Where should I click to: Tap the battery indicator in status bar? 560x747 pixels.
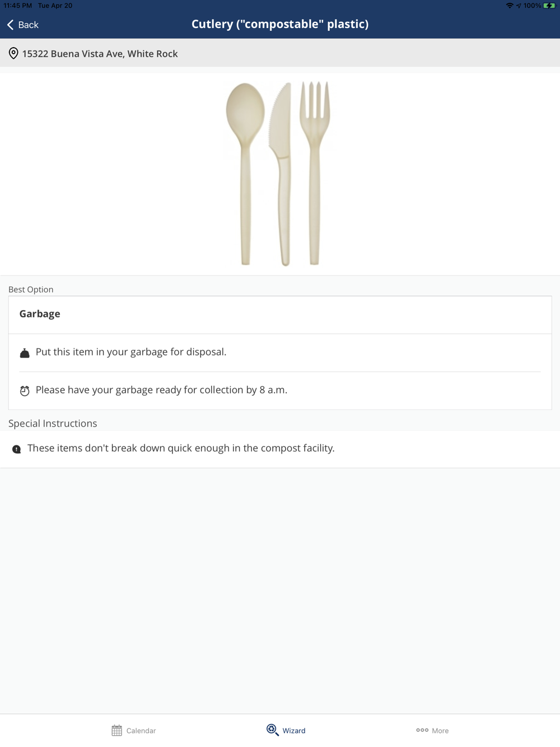pyautogui.click(x=549, y=6)
